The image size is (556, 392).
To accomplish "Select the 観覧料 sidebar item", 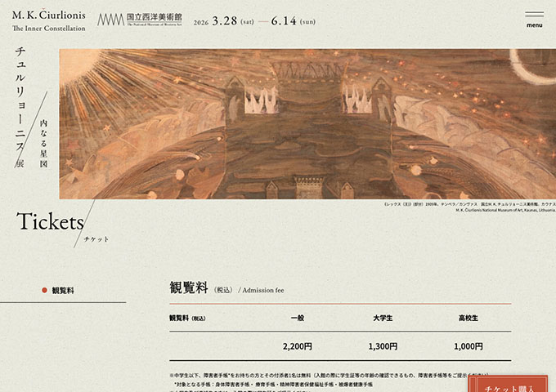I will 63,291.
